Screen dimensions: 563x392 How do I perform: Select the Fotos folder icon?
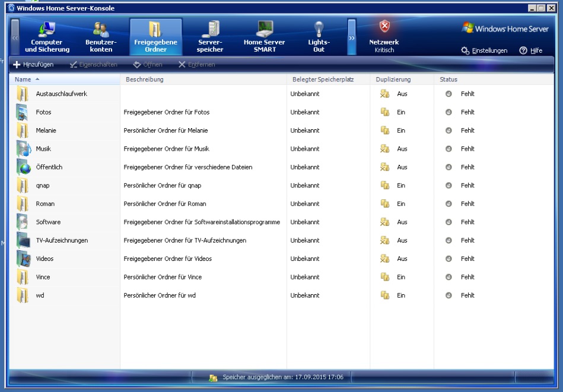point(23,112)
